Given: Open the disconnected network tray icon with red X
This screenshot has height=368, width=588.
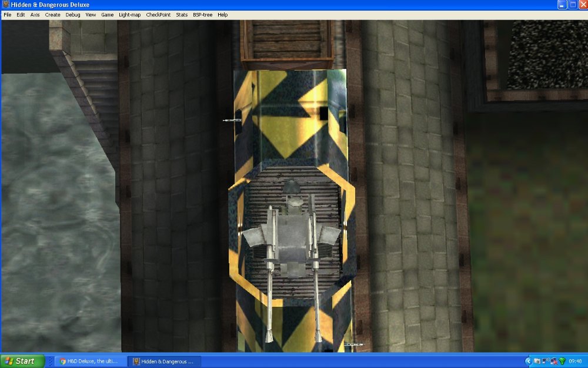Looking at the screenshot, I should click(553, 362).
